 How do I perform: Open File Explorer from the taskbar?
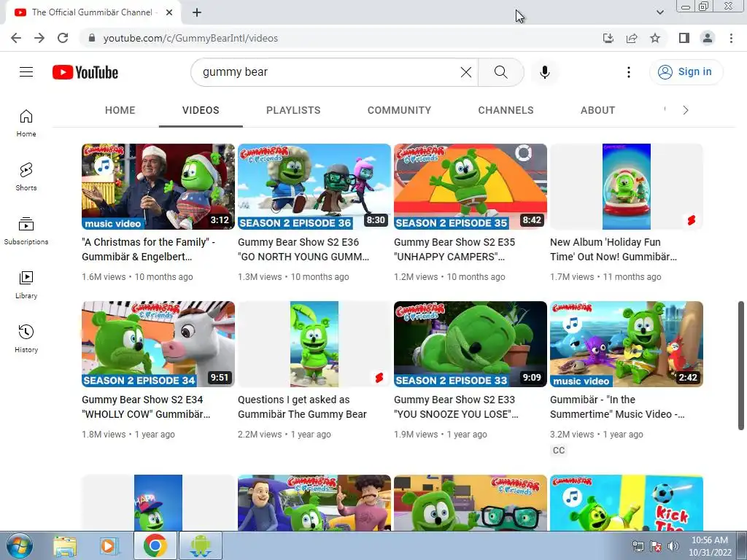click(x=65, y=545)
